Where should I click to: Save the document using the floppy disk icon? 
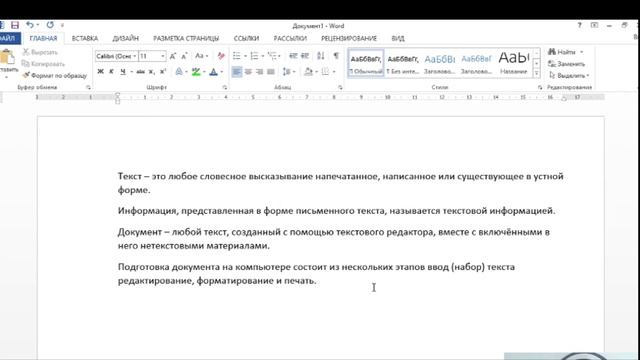click(15, 25)
